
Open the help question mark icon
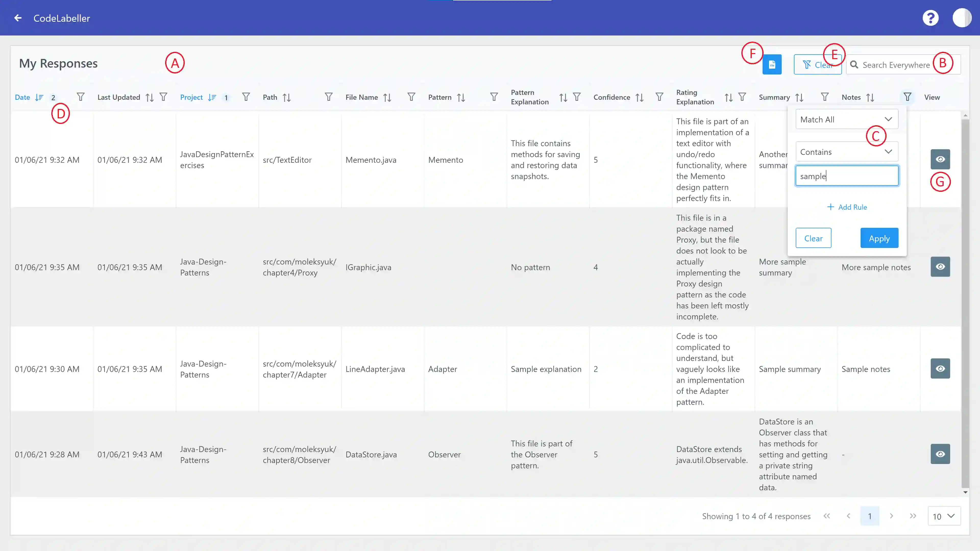930,18
